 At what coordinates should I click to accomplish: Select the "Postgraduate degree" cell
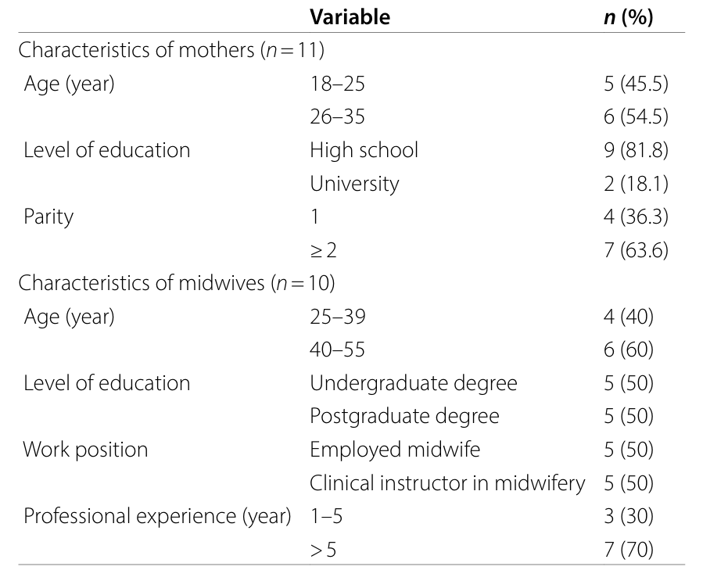click(404, 416)
